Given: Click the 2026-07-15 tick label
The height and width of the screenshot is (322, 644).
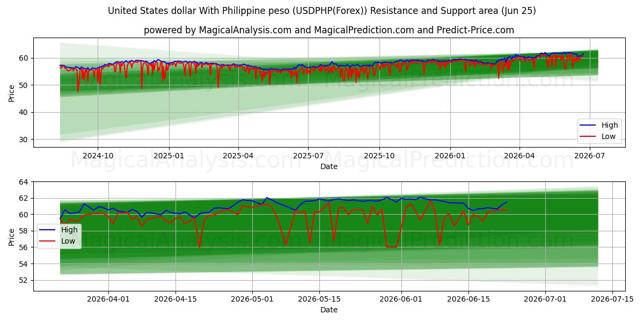Looking at the screenshot, I should tap(612, 299).
